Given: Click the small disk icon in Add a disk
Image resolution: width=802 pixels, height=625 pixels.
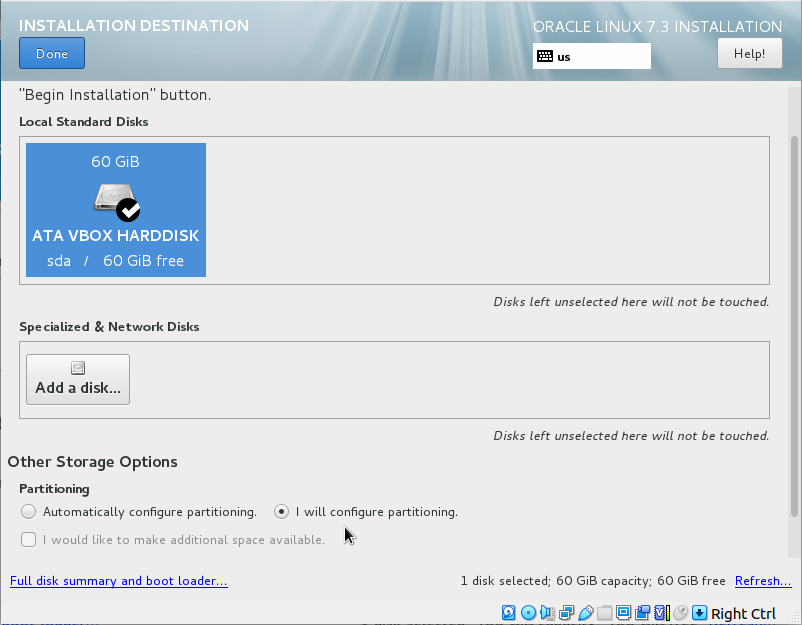Looking at the screenshot, I should point(78,368).
